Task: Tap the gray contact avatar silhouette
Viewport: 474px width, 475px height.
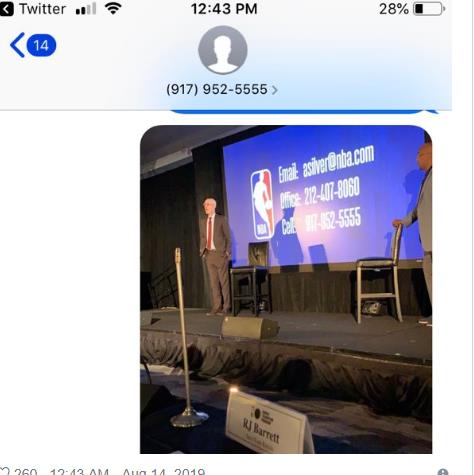Action: [x=223, y=50]
